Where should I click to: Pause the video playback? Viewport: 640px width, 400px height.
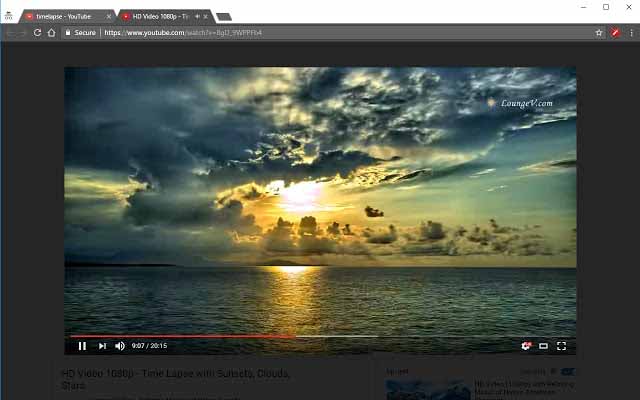82,346
